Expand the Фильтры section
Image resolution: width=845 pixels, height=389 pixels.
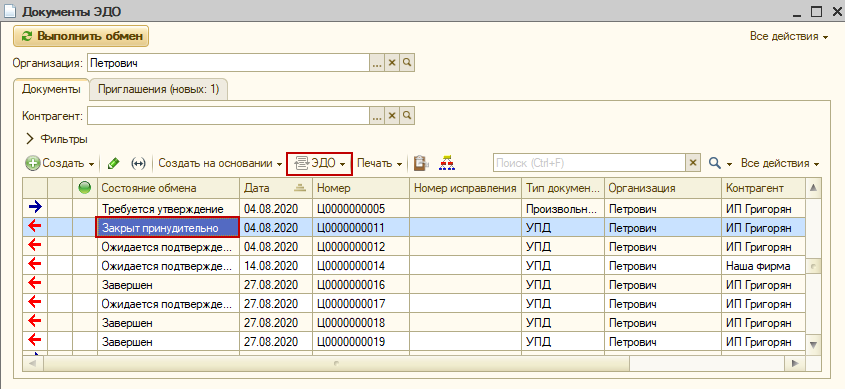[56, 139]
